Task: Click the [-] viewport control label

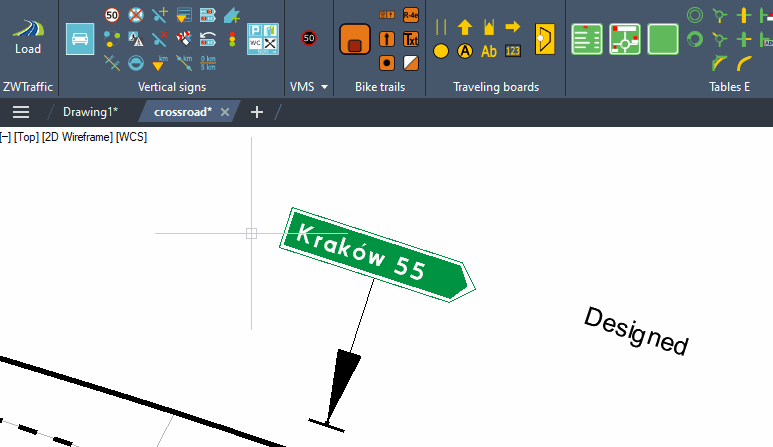Action: click(5, 137)
